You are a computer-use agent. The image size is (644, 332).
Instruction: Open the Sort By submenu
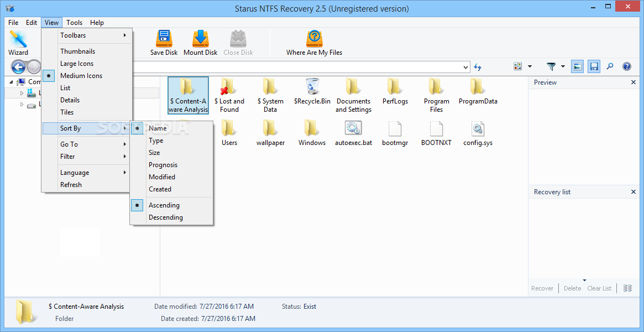coord(87,128)
